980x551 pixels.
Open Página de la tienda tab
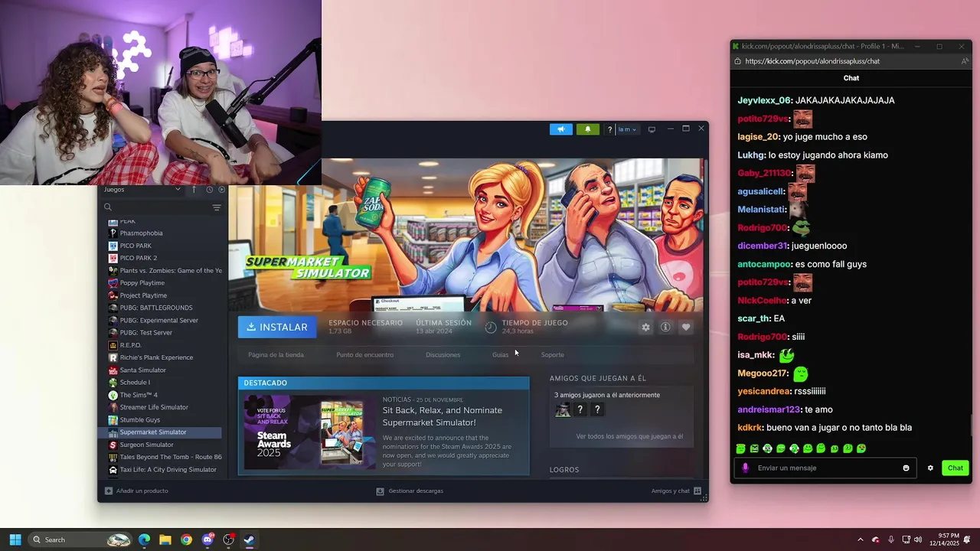click(276, 354)
